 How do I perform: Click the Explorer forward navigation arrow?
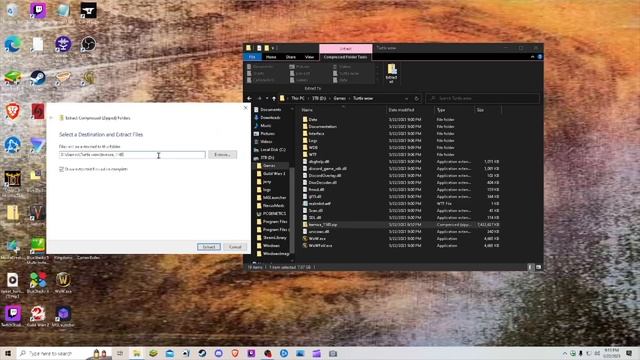pyautogui.click(x=259, y=98)
